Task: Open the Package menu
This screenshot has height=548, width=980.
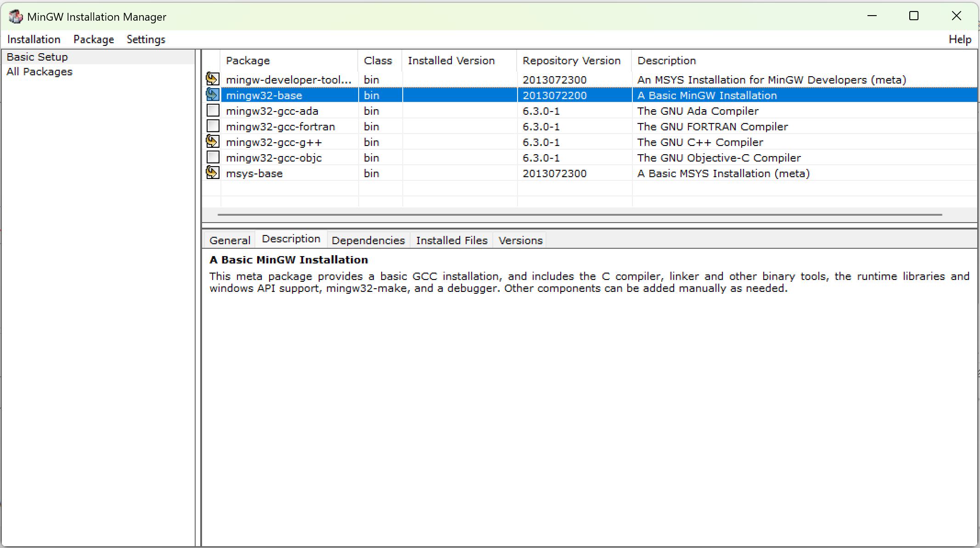Action: [94, 39]
